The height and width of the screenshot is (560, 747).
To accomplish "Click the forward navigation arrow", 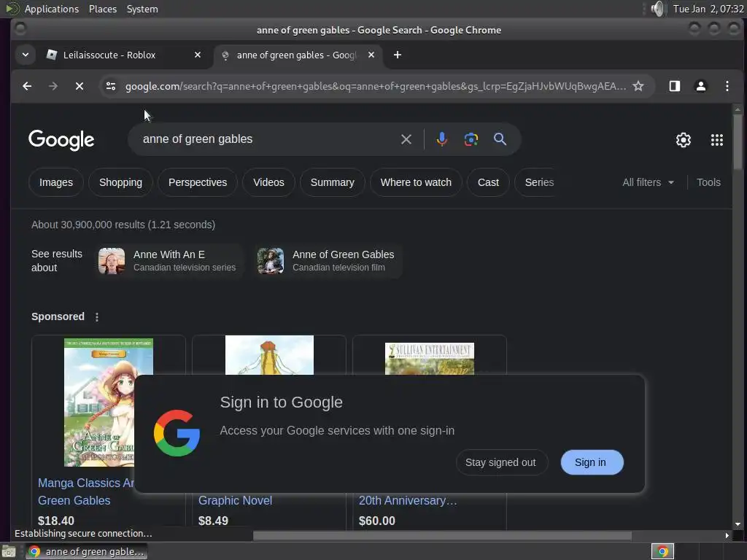I will (53, 86).
